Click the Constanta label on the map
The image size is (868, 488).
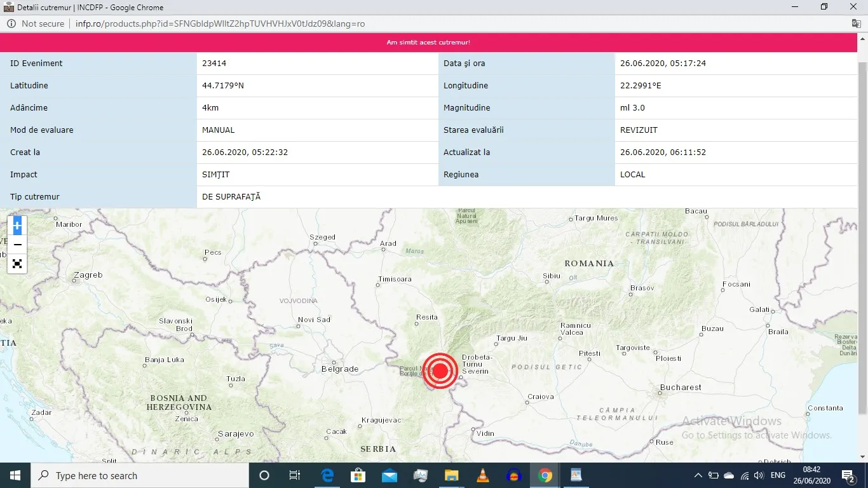[x=825, y=408]
